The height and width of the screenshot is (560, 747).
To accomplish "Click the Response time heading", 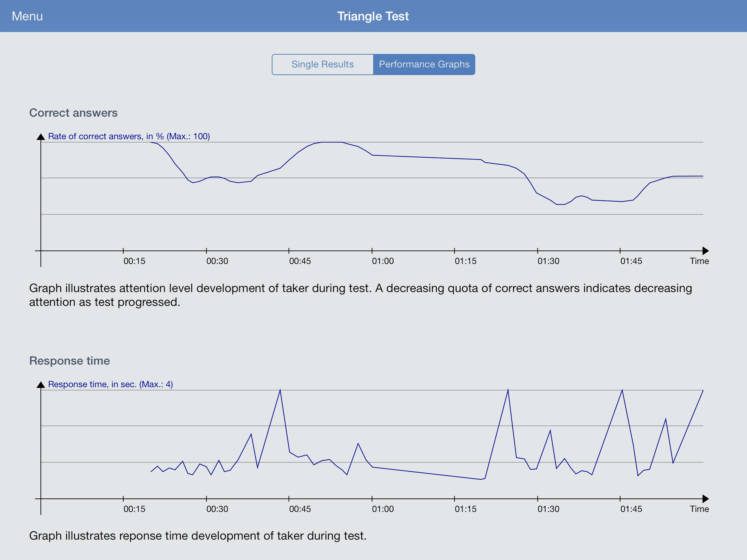I will coord(69,360).
